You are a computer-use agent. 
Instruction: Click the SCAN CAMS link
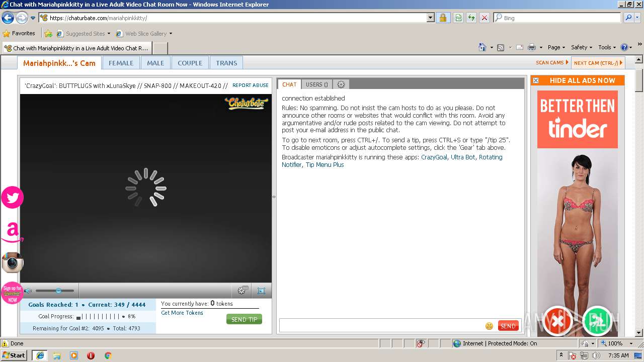tap(552, 63)
